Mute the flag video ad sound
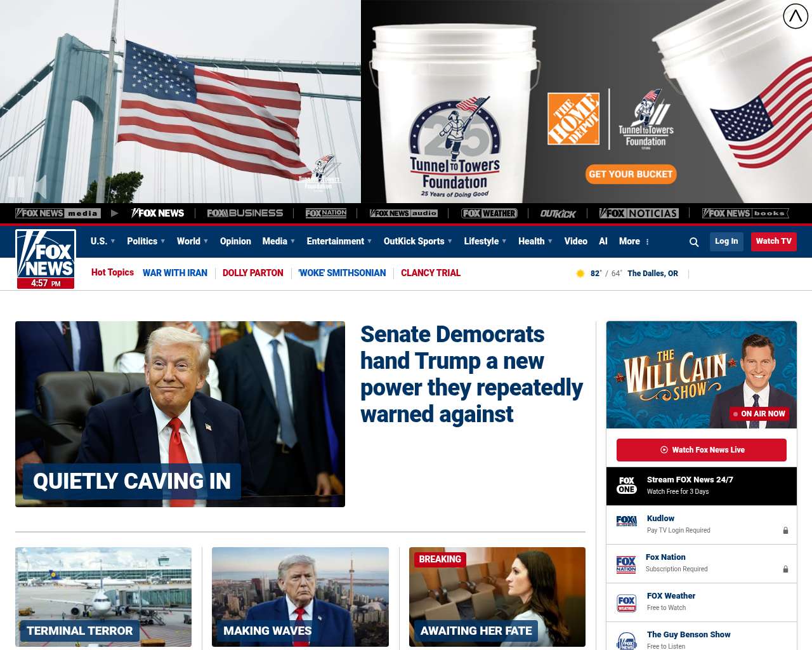812x650 pixels. tap(41, 187)
